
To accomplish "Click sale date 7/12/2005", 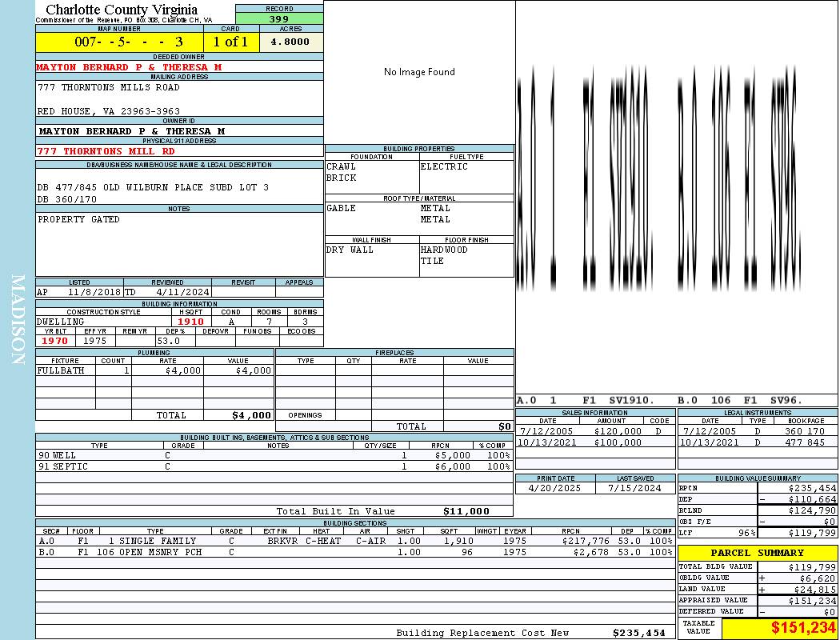I will point(546,432).
